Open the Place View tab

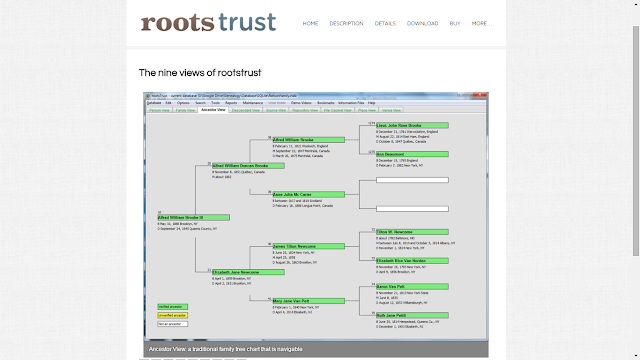(x=367, y=110)
